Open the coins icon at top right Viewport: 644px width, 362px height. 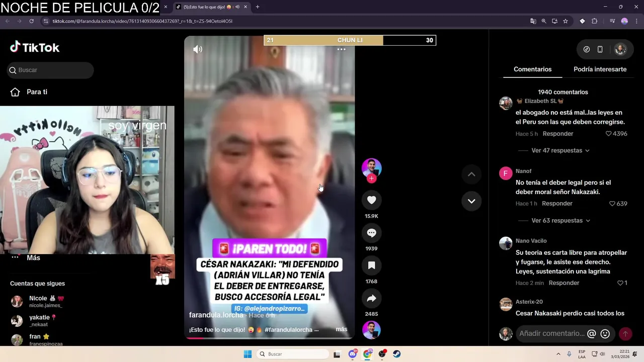[587, 49]
